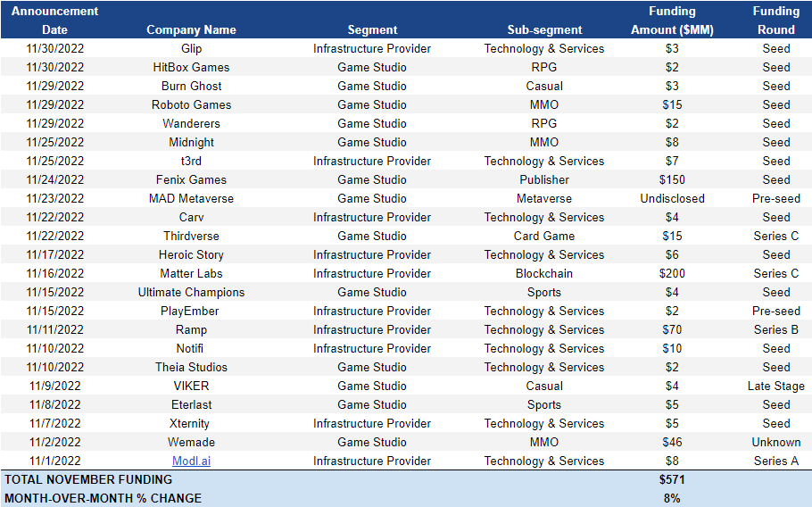
Task: Click the MAD Metaverse cell
Action: pyautogui.click(x=191, y=198)
